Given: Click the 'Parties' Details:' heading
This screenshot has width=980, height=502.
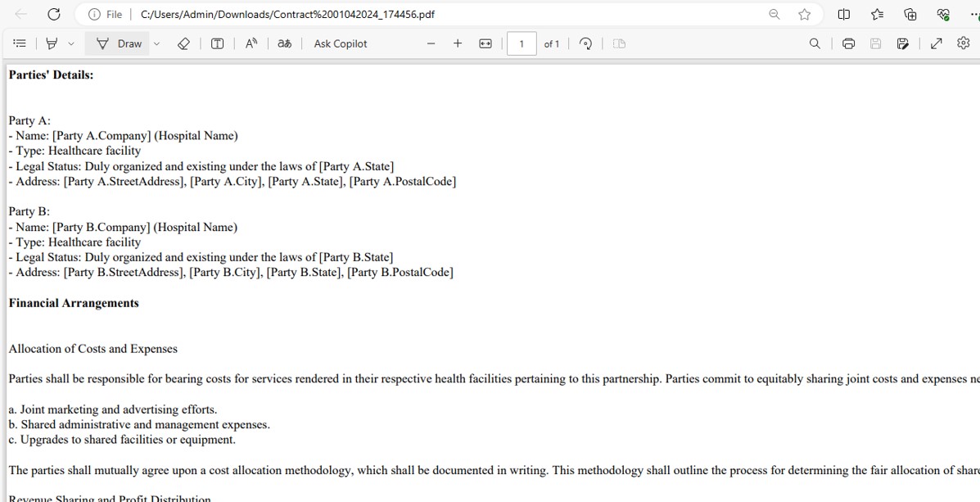Looking at the screenshot, I should [x=52, y=75].
